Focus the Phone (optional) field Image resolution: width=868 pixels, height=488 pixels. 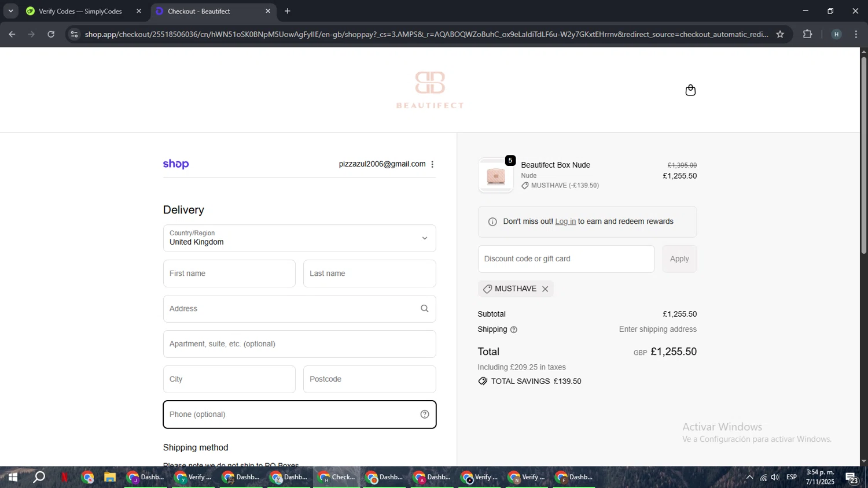pos(299,415)
